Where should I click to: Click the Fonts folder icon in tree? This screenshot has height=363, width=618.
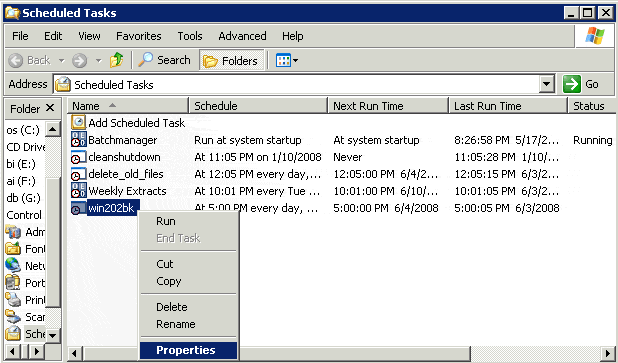(x=13, y=249)
